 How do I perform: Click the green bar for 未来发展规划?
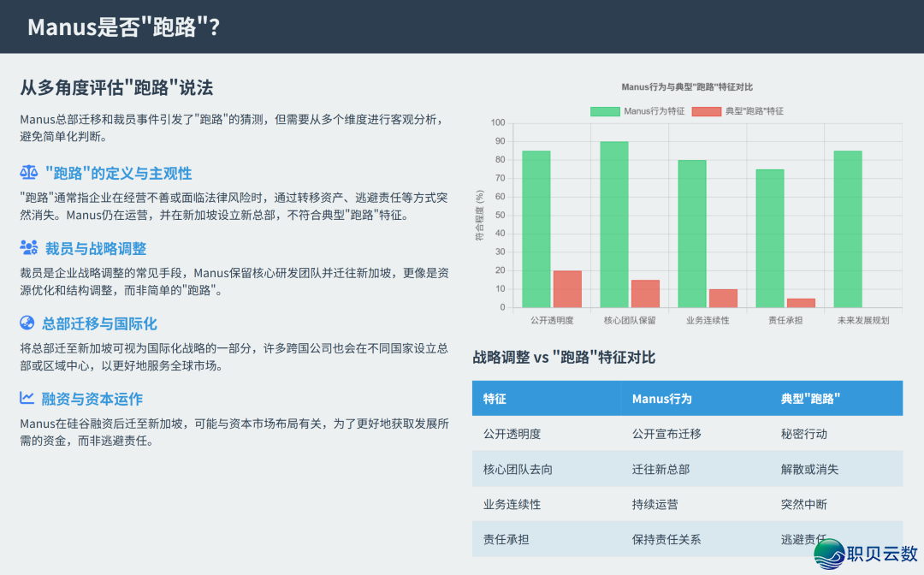point(847,229)
